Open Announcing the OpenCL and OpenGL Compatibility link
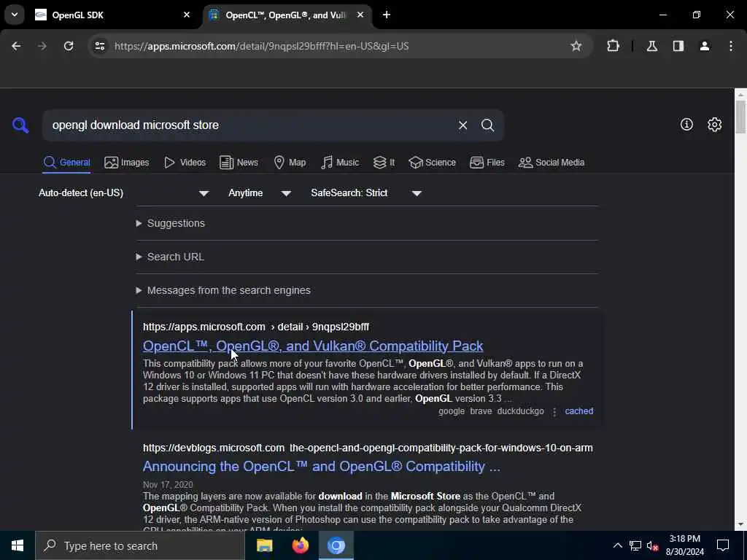The height and width of the screenshot is (560, 747). [x=322, y=466]
